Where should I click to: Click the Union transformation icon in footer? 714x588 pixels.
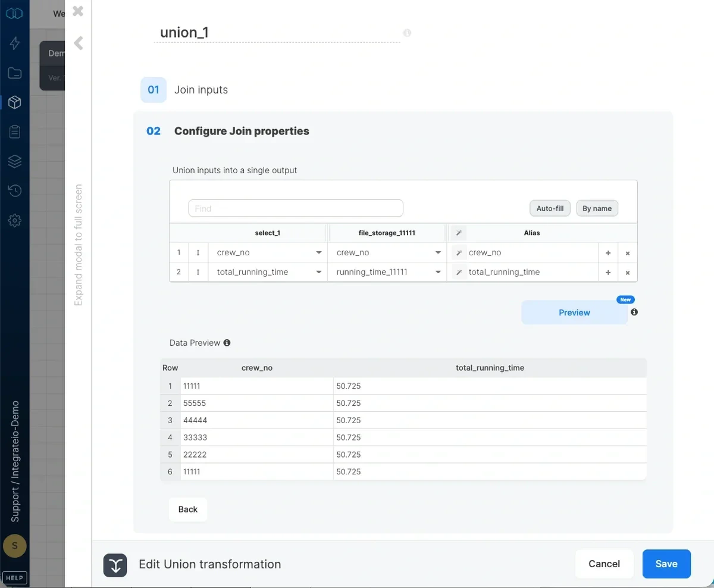click(x=115, y=565)
